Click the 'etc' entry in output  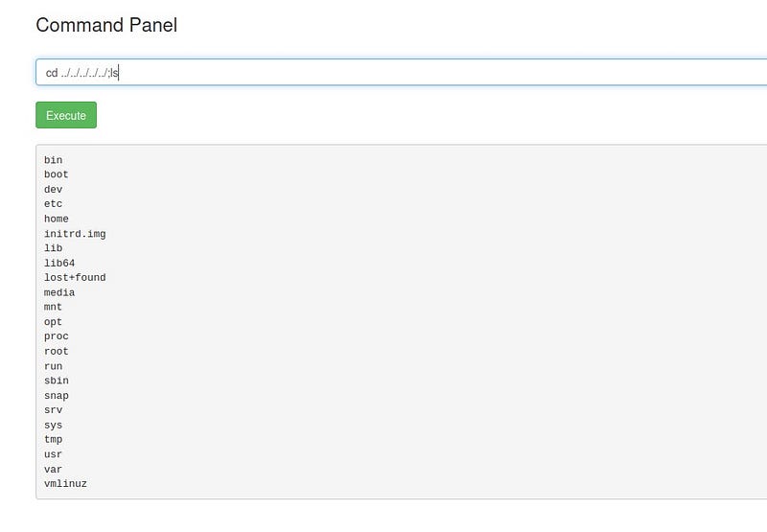pos(53,204)
